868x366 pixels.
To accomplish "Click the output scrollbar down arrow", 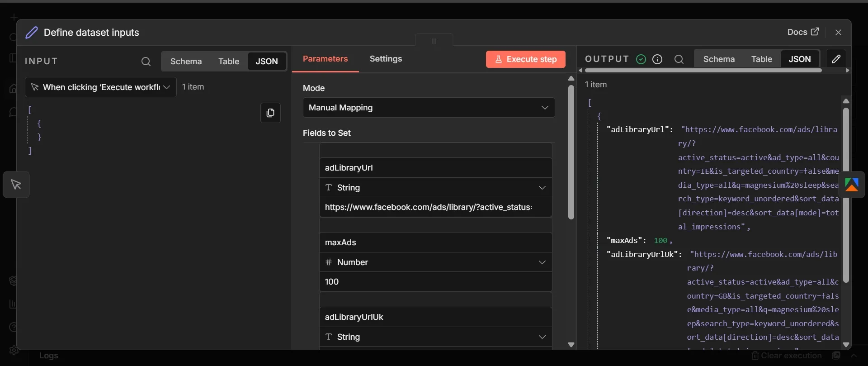I will 846,345.
